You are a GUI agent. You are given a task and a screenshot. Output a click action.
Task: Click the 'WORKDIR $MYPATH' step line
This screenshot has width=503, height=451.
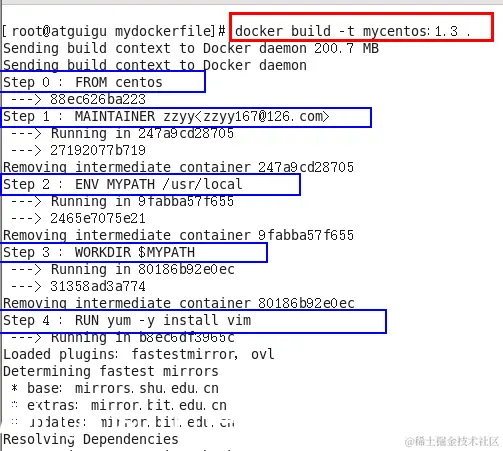coord(99,252)
